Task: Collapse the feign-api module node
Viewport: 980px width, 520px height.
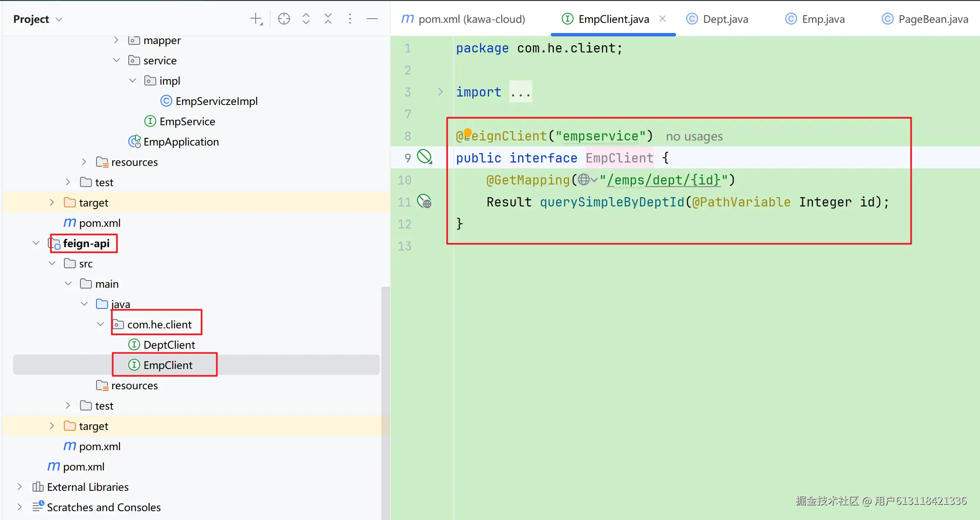Action: 36,243
